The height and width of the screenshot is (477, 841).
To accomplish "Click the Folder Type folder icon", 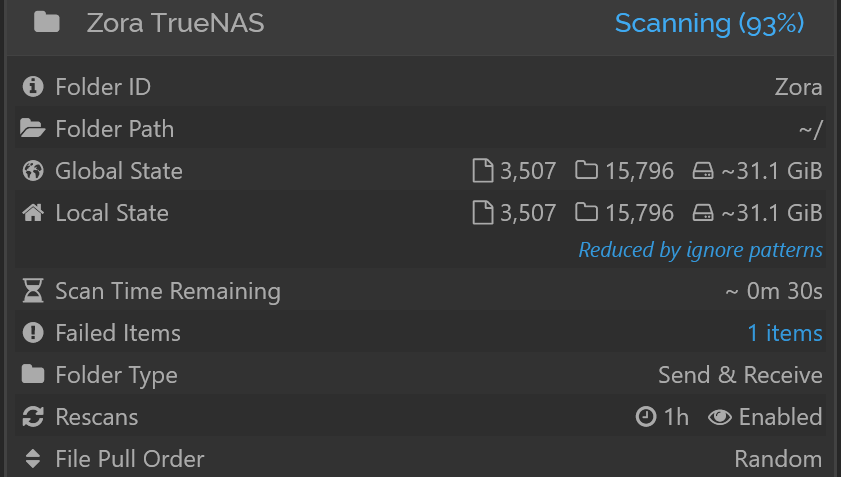I will (33, 375).
